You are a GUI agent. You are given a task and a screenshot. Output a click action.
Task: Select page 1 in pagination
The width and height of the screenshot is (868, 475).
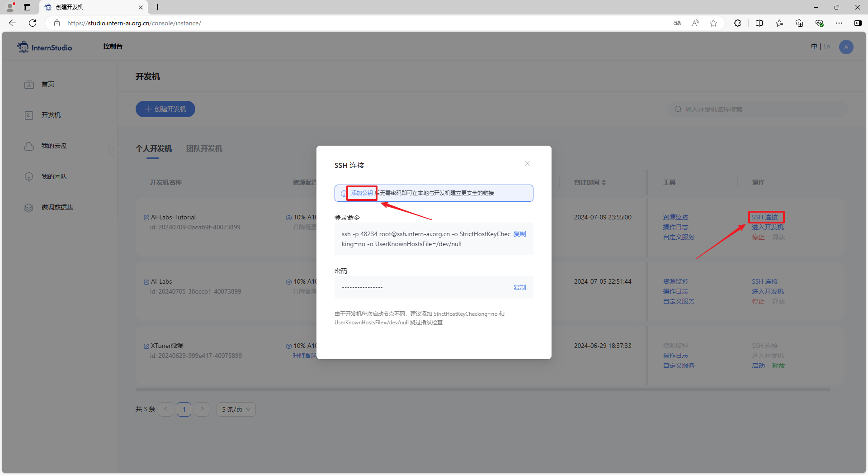(184, 409)
